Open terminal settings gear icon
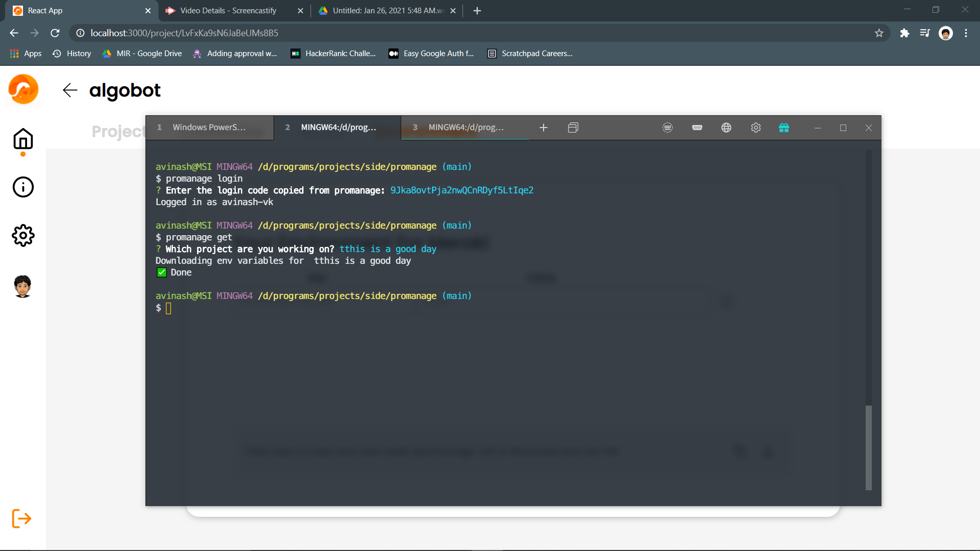 (755, 128)
